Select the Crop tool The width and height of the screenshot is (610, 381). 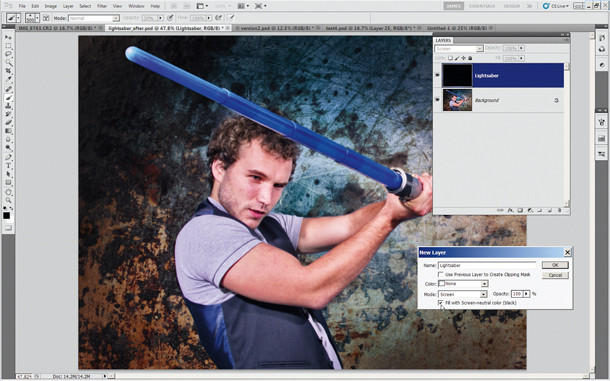8,71
